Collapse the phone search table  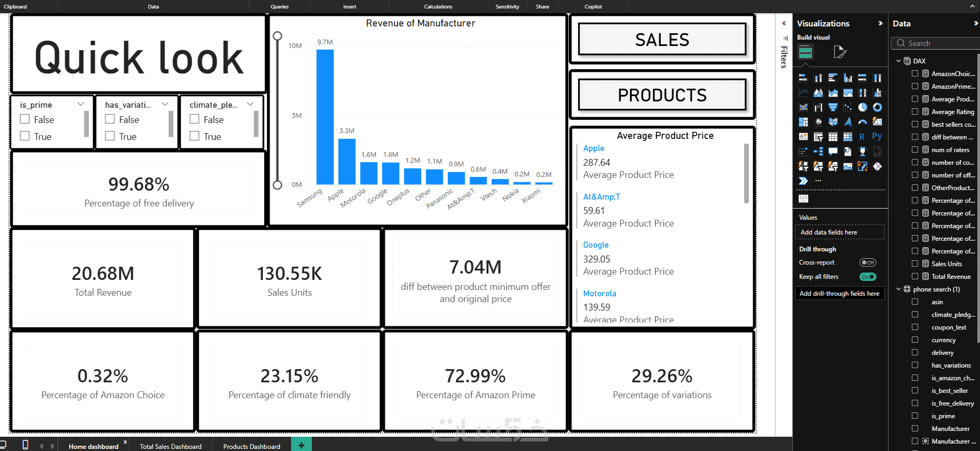click(x=899, y=289)
